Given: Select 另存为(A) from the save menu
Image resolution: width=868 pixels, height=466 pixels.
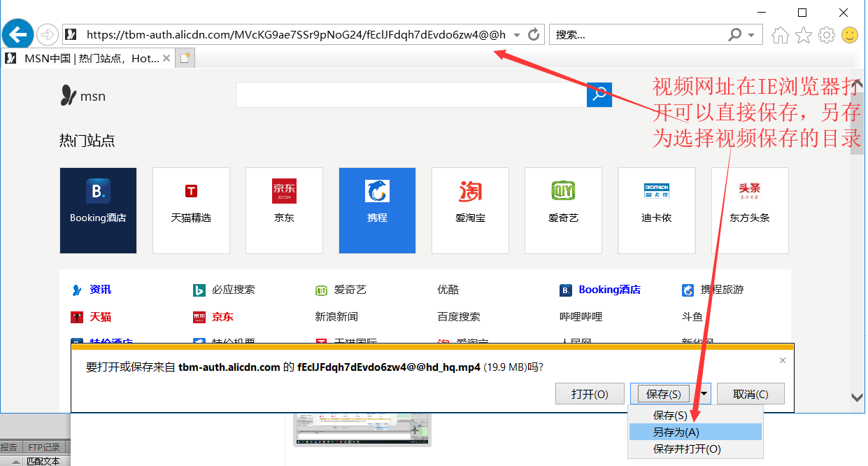Looking at the screenshot, I should [676, 432].
